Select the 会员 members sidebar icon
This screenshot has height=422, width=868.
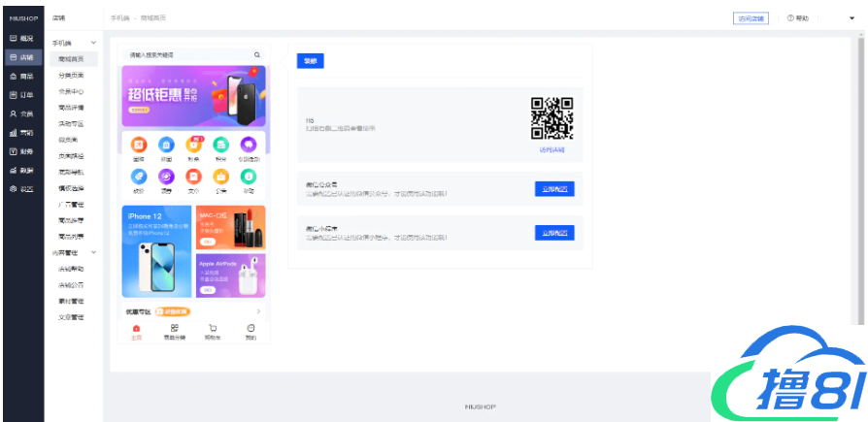pos(13,114)
